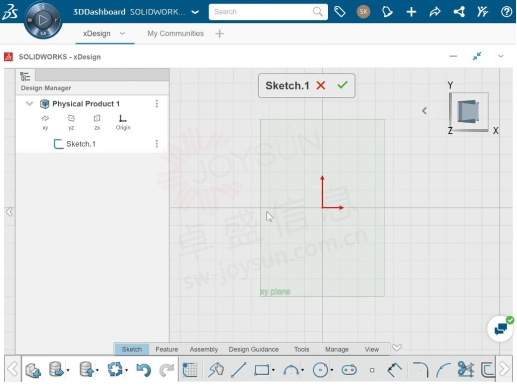Viewport: 517px width, 388px height.
Task: Toggle the Origin visibility icon
Action: click(x=123, y=122)
